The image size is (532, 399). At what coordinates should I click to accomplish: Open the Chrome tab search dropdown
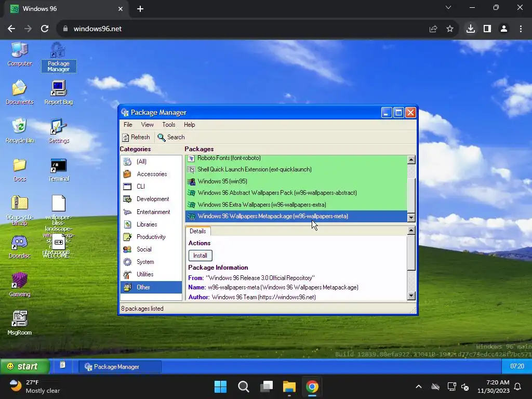pos(448,7)
